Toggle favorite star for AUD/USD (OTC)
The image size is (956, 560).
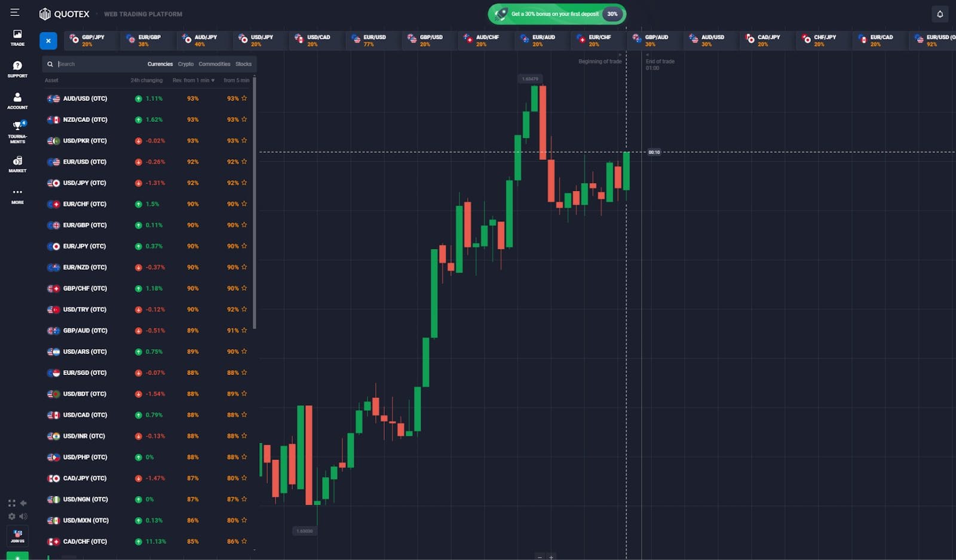coord(244,98)
